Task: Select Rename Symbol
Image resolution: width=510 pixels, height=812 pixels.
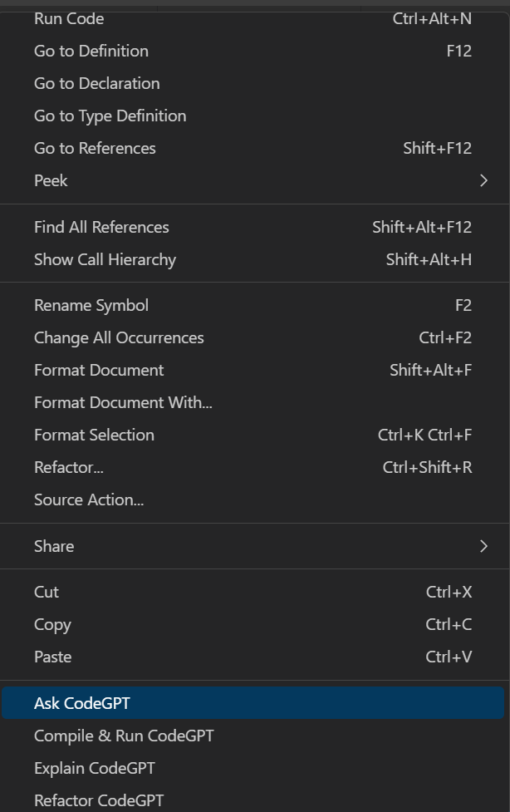Action: tap(91, 305)
